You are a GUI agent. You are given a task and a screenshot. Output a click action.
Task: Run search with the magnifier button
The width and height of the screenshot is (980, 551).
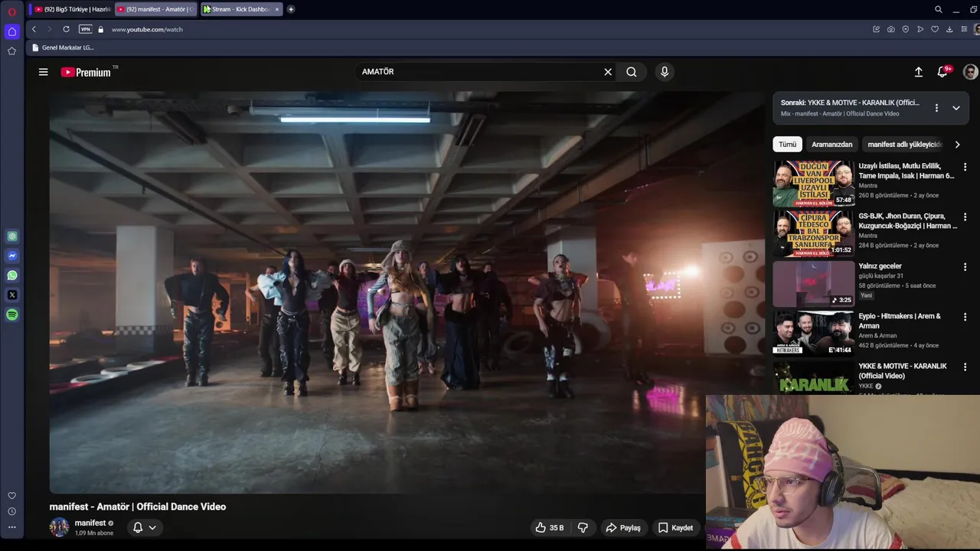point(632,72)
